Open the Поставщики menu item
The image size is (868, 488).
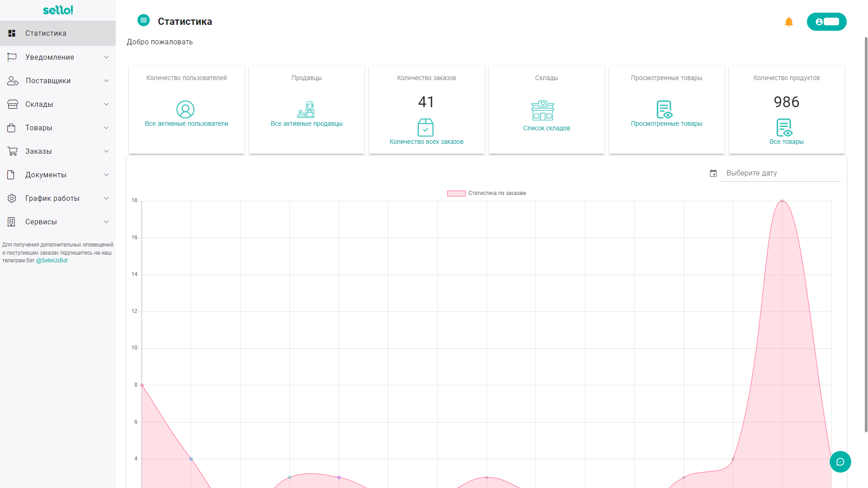coord(58,81)
